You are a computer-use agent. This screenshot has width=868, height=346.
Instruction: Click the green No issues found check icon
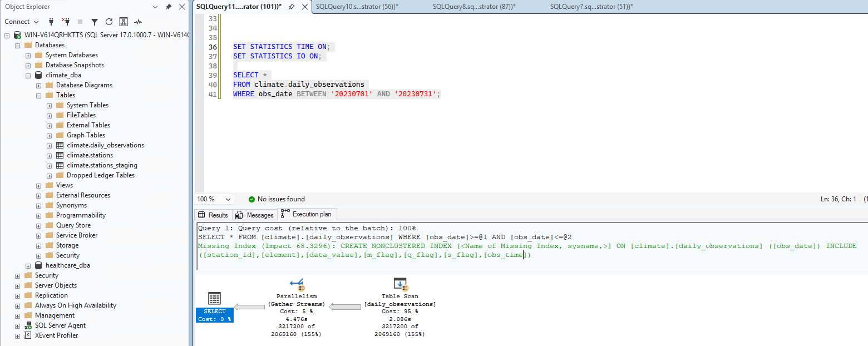[251, 199]
